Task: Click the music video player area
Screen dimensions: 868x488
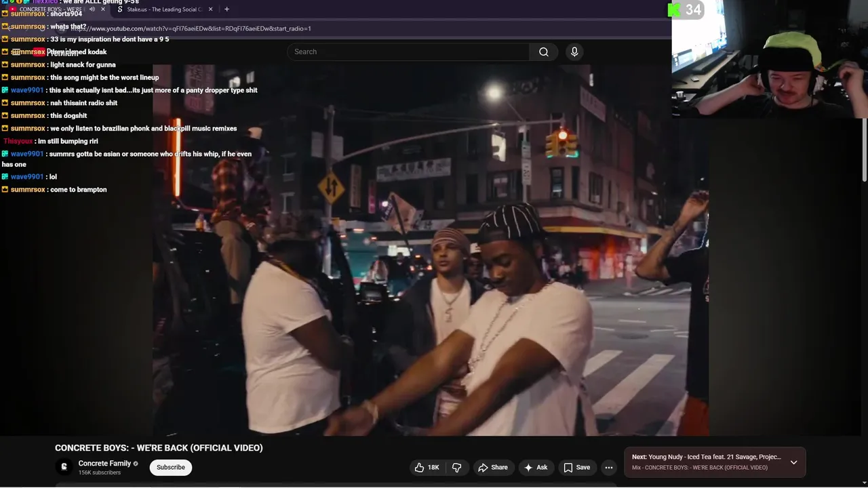Action: coord(431,249)
